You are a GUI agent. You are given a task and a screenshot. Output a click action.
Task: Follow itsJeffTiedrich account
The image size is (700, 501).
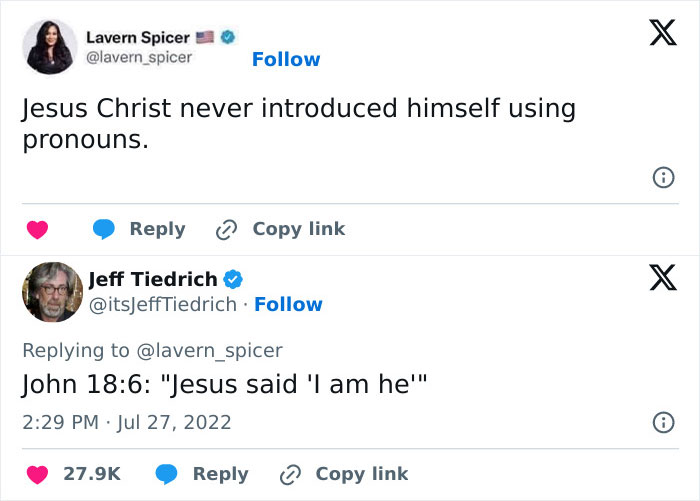click(288, 304)
